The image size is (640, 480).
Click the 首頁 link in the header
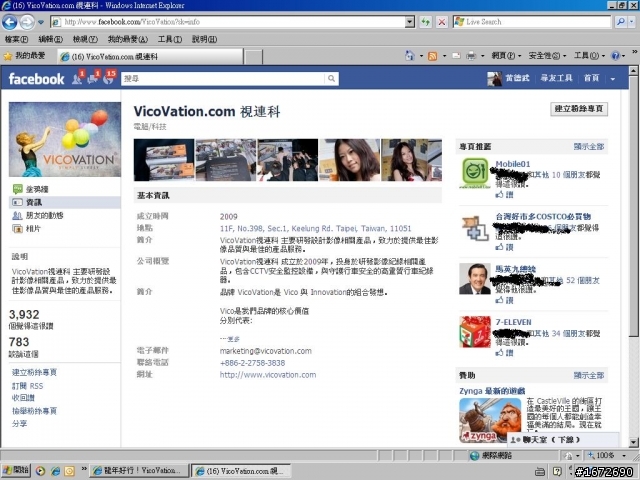click(x=591, y=78)
